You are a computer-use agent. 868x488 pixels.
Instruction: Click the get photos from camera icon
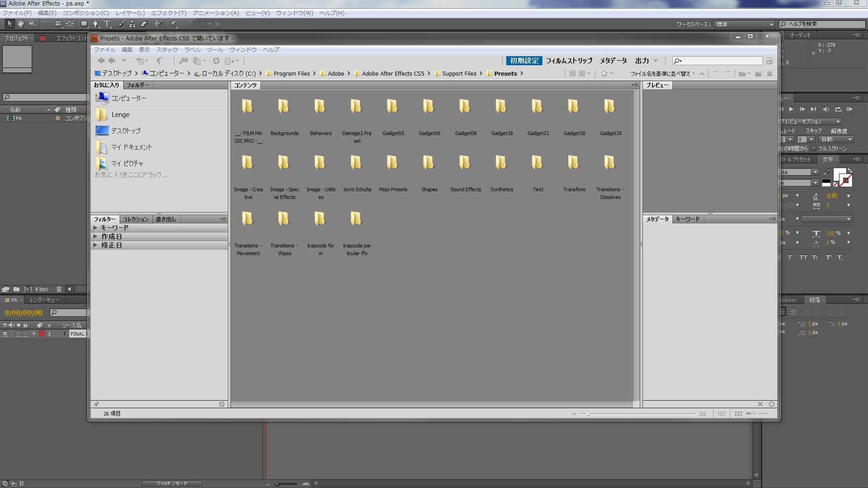click(x=183, y=61)
